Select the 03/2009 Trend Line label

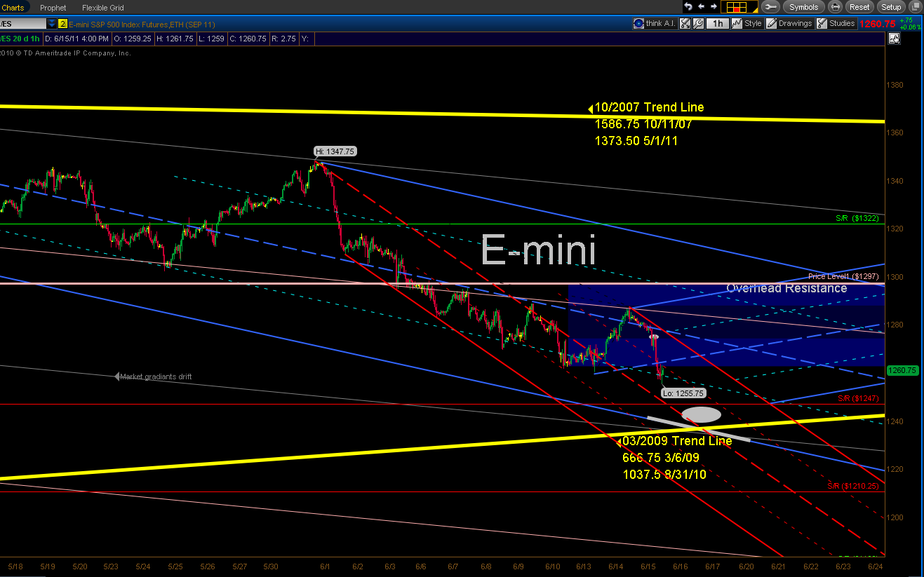(x=677, y=441)
